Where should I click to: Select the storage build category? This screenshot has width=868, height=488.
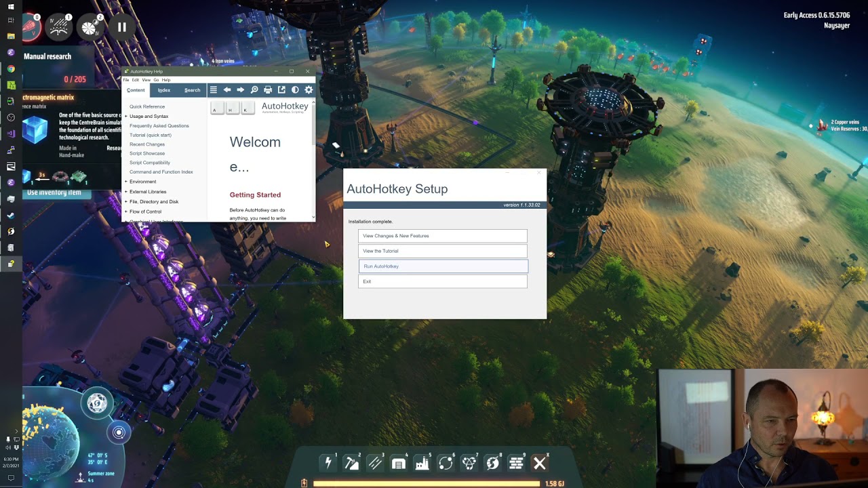tap(399, 463)
